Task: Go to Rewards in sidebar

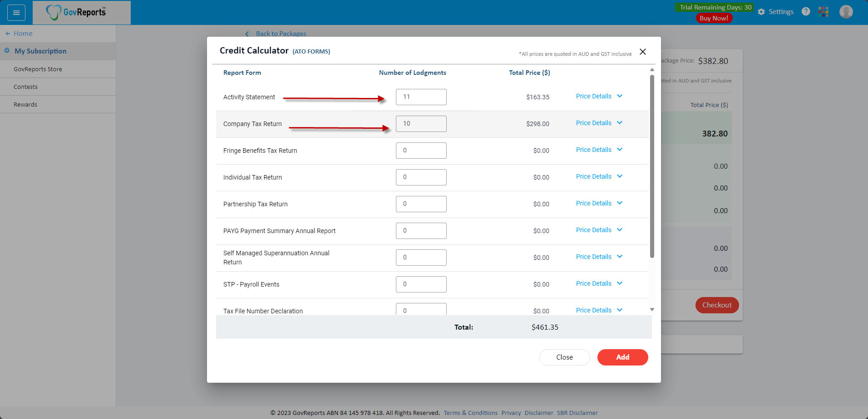Action: pyautogui.click(x=25, y=104)
